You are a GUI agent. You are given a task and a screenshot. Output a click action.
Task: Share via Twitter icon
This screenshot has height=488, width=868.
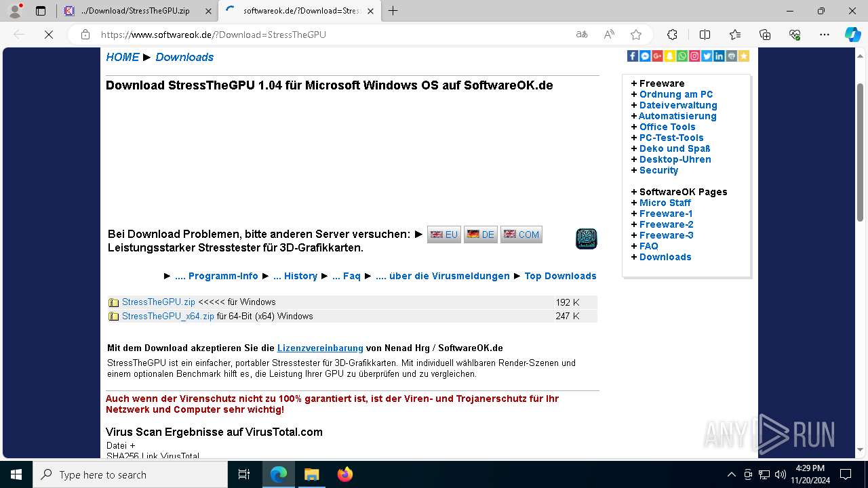pyautogui.click(x=707, y=56)
